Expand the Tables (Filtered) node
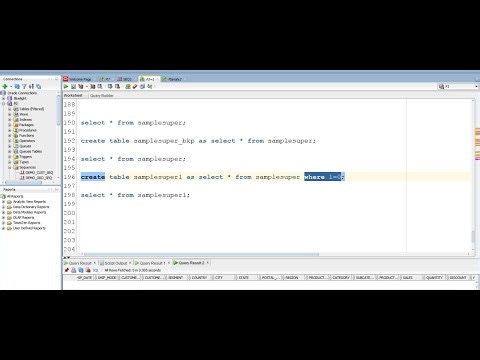The height and width of the screenshot is (360, 480). point(10,109)
